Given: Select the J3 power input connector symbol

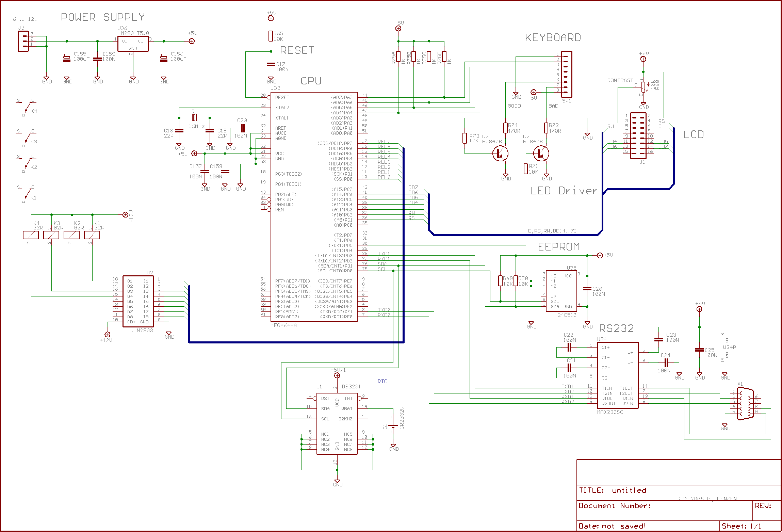Looking at the screenshot, I should (x=23, y=41).
